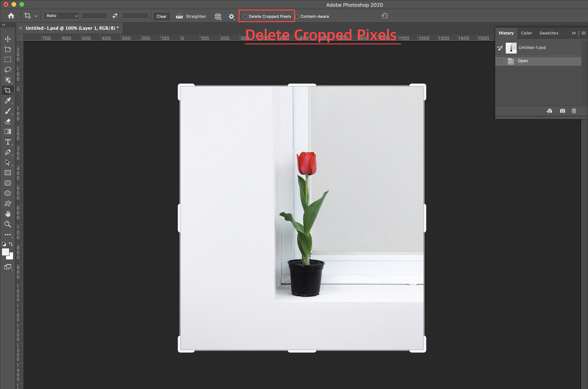The width and height of the screenshot is (588, 389).
Task: Select the Eraser tool
Action: (8, 121)
